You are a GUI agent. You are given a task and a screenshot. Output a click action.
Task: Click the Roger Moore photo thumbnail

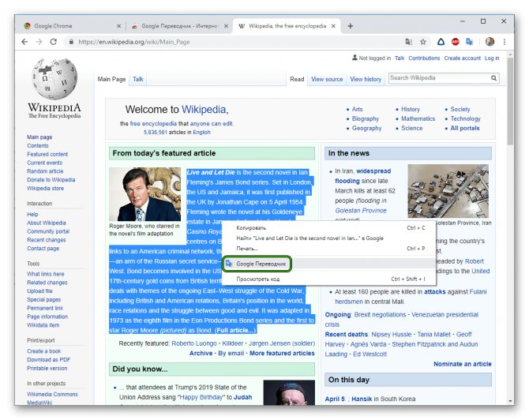pos(144,194)
